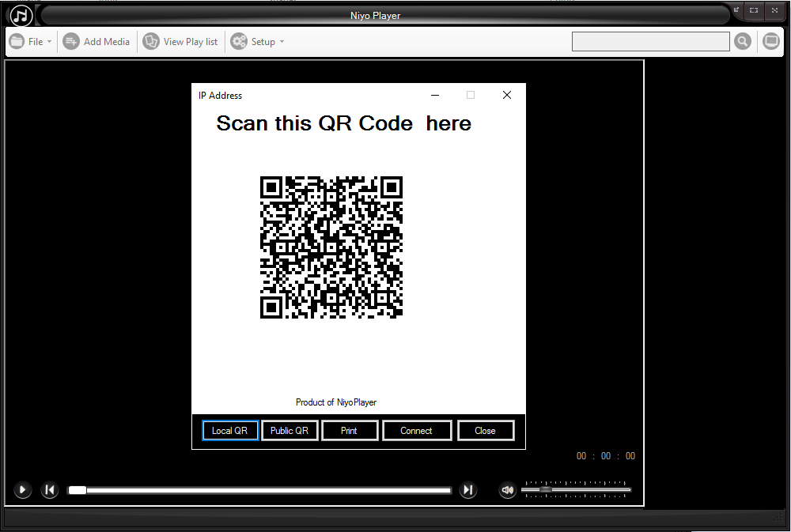
Task: Click the magnifier search icon
Action: point(743,41)
